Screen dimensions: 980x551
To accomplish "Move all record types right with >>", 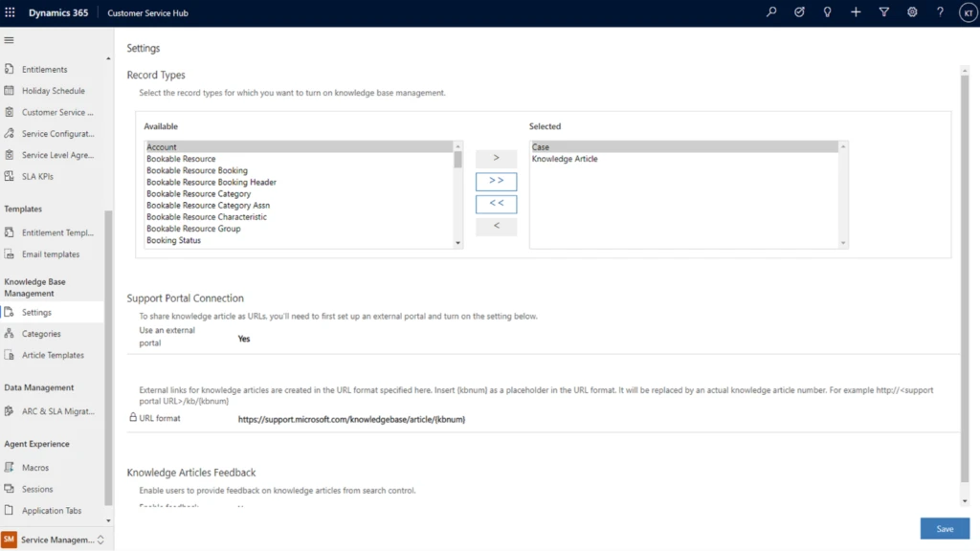I will point(496,181).
